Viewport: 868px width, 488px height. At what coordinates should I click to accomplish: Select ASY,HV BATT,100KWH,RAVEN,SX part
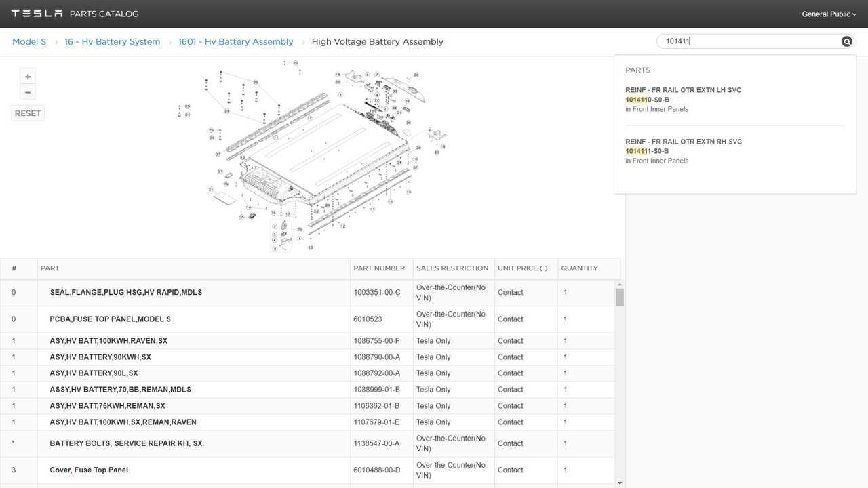tap(108, 341)
